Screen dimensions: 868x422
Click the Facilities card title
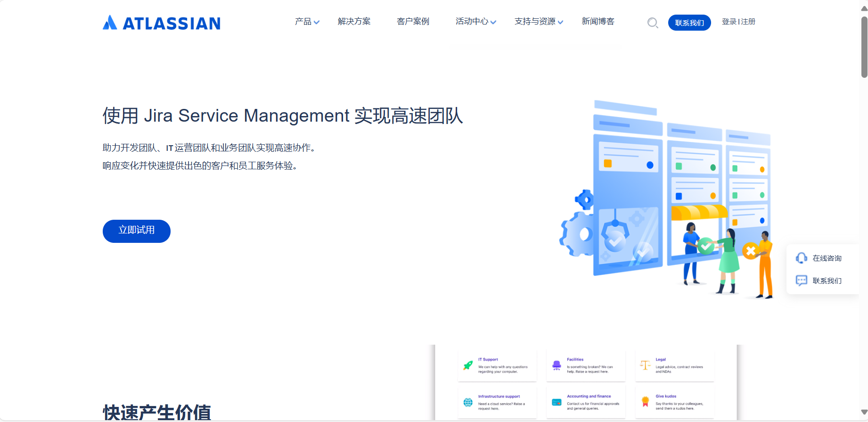[575, 359]
